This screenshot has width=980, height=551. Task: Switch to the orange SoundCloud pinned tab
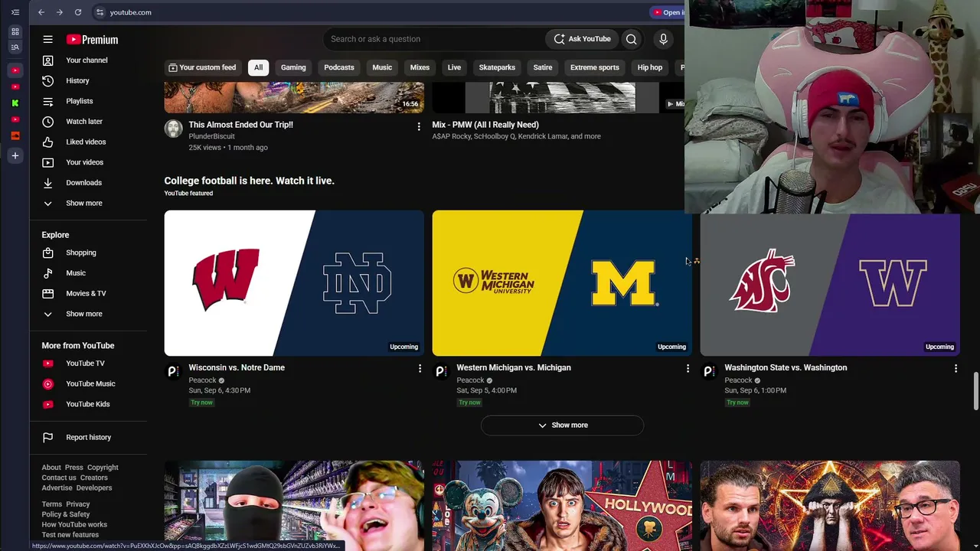pos(15,135)
